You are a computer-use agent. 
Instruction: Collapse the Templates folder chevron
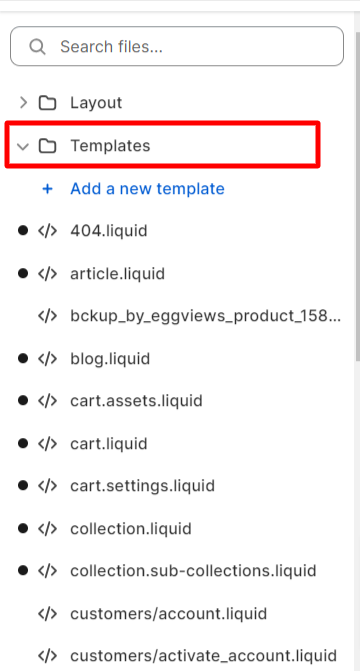pyautogui.click(x=23, y=146)
